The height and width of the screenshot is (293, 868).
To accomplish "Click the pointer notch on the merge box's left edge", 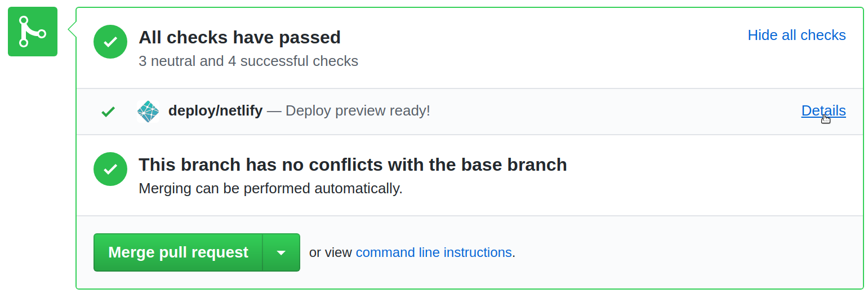I will coord(72,28).
